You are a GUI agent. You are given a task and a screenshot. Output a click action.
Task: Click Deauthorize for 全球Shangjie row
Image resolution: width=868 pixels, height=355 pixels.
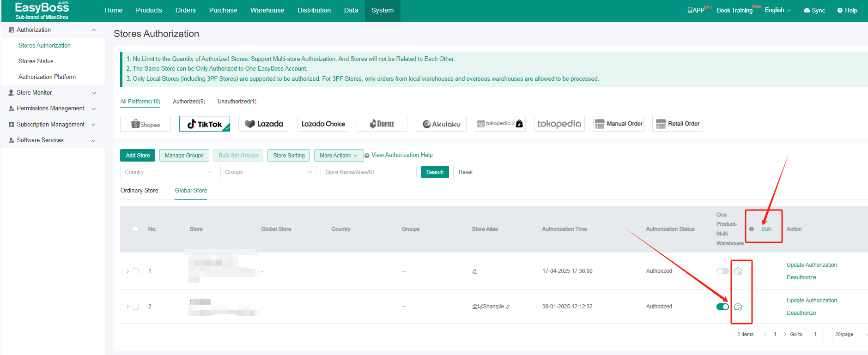801,313
